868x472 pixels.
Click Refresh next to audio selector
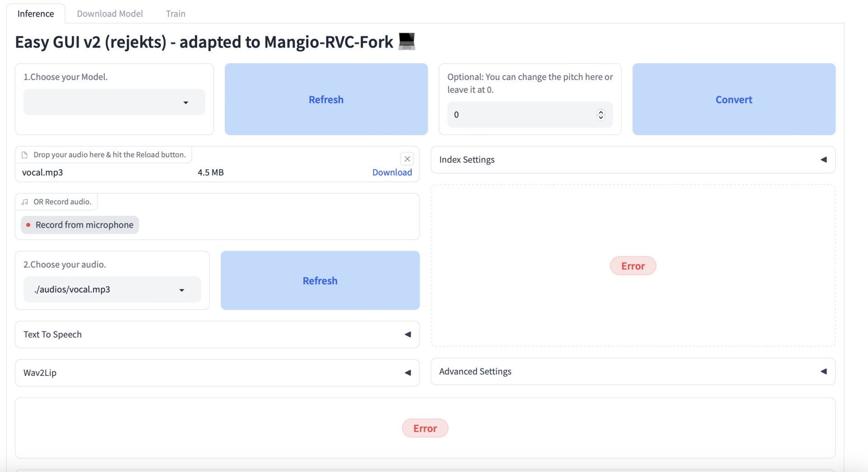pos(320,281)
